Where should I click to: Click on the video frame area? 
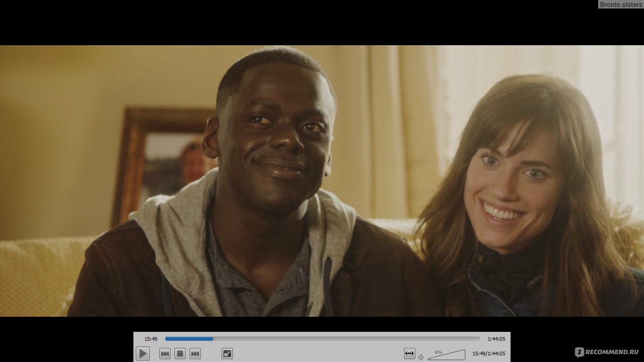(322, 181)
